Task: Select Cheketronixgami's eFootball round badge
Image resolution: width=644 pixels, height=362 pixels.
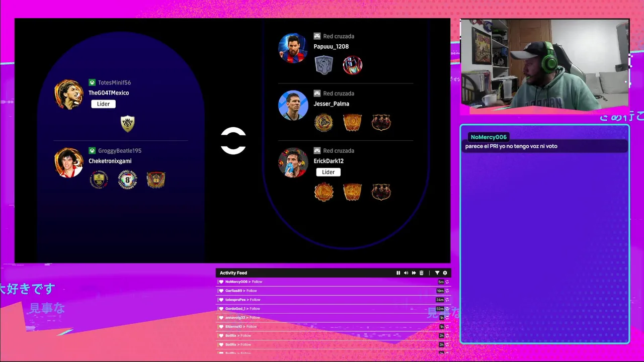Action: [x=128, y=179]
